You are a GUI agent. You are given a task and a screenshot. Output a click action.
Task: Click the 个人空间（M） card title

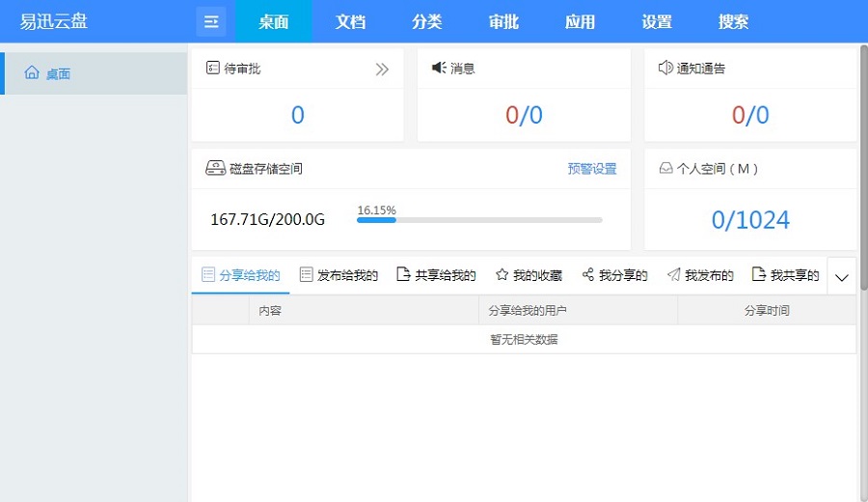[718, 168]
